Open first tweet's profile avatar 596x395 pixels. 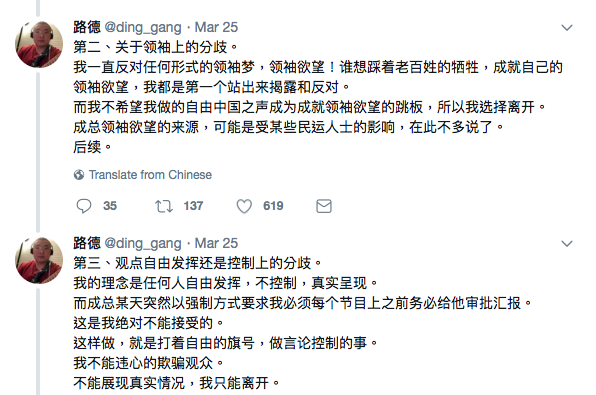pos(39,44)
